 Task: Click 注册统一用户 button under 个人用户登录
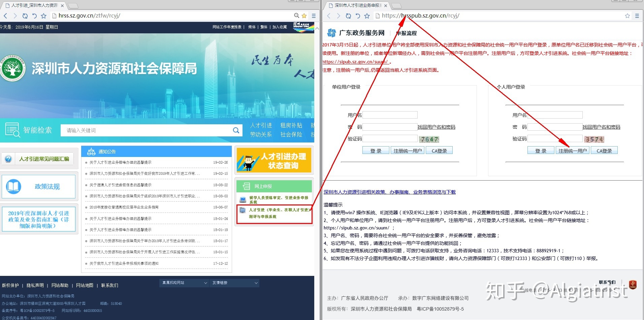[x=573, y=151]
